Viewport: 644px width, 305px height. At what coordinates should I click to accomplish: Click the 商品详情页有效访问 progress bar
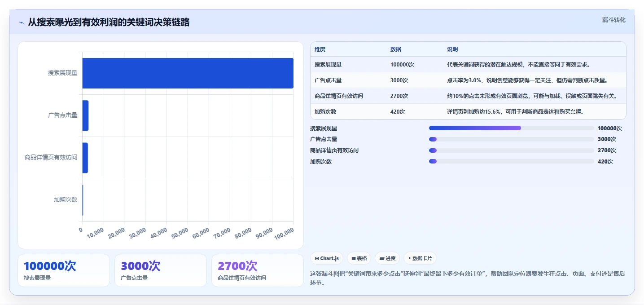pos(512,150)
